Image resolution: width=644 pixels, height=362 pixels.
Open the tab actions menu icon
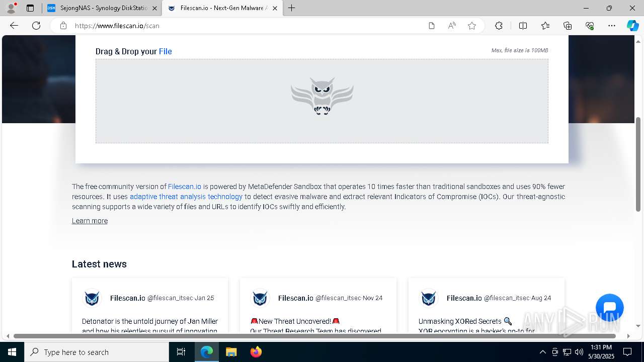[x=30, y=8]
